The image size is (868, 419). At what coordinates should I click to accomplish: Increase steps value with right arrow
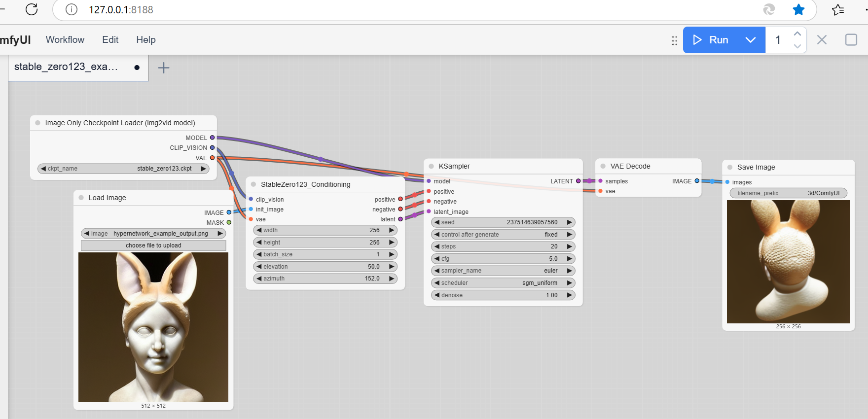(x=570, y=246)
